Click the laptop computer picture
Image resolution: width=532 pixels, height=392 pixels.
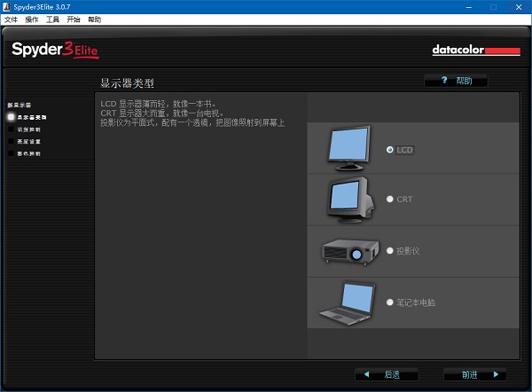(348, 303)
